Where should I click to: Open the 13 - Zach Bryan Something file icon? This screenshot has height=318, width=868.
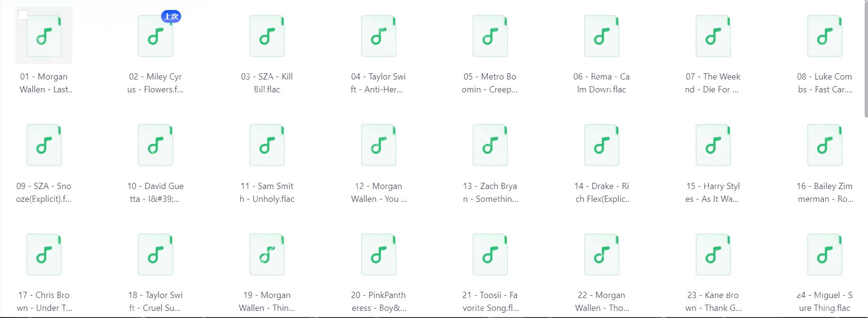(x=490, y=145)
